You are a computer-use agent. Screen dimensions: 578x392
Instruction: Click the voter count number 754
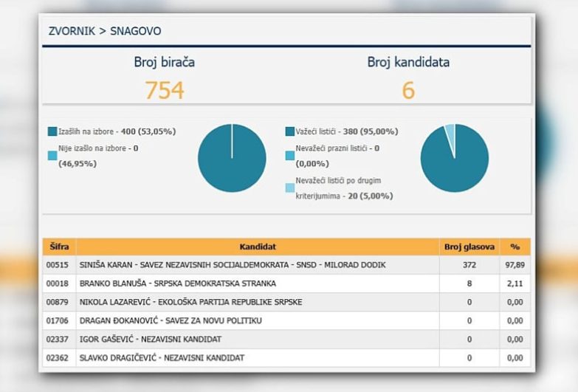[164, 89]
